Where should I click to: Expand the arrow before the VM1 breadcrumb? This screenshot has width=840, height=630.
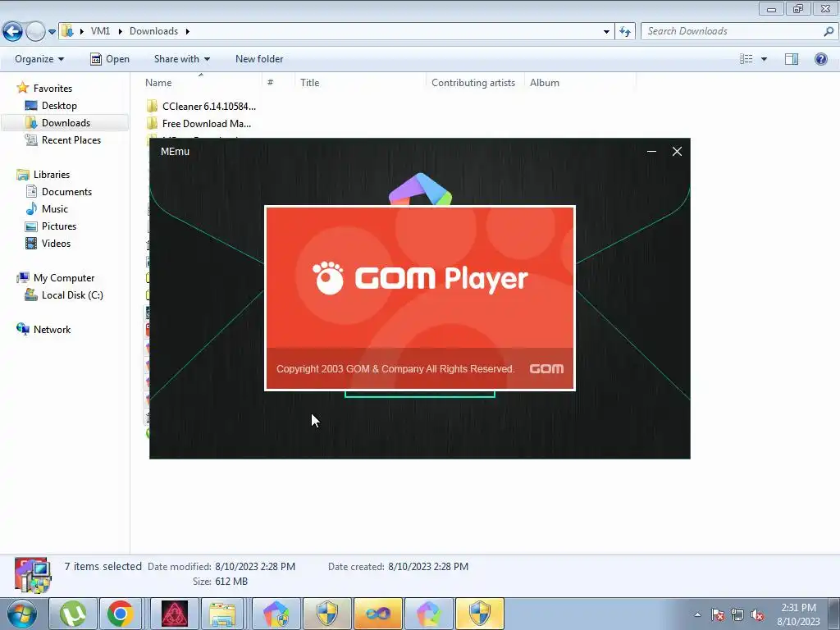point(82,32)
